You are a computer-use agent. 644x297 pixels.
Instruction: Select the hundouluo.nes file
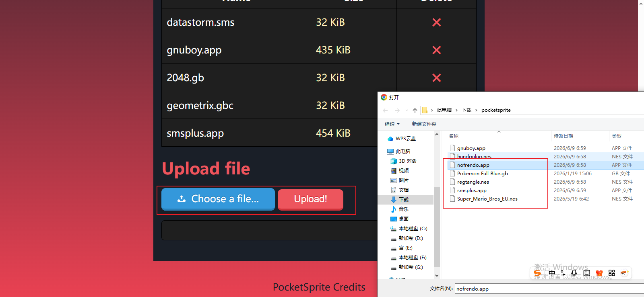[x=474, y=156]
